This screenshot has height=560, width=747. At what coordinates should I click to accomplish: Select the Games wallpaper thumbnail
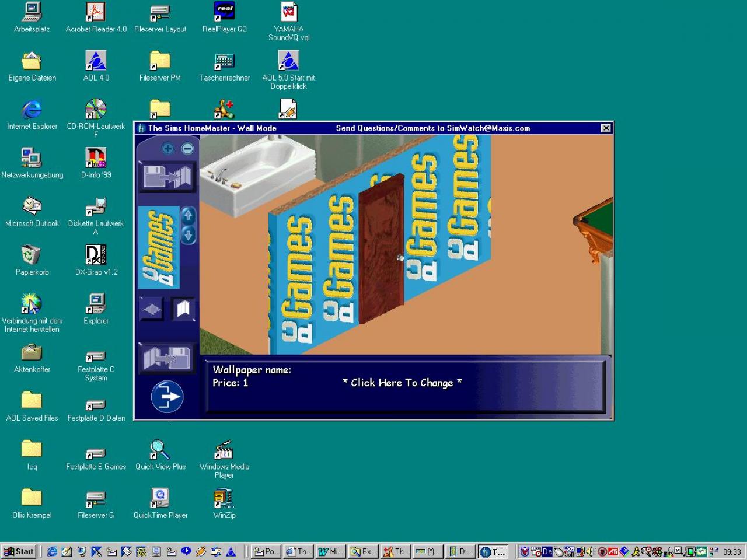point(159,247)
